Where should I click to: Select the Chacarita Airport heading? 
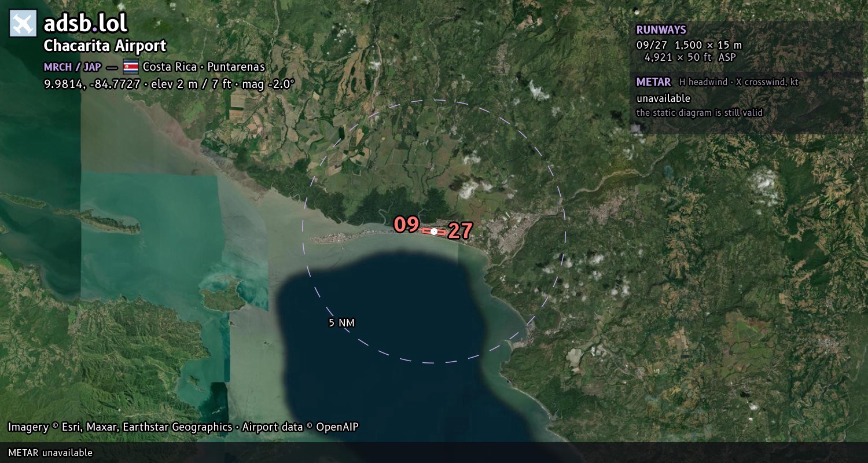(105, 46)
